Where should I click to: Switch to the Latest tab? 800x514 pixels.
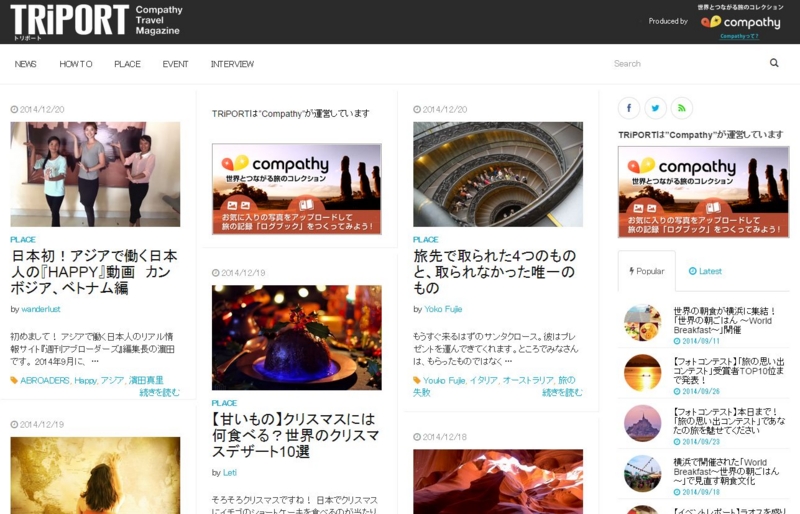pyautogui.click(x=705, y=271)
